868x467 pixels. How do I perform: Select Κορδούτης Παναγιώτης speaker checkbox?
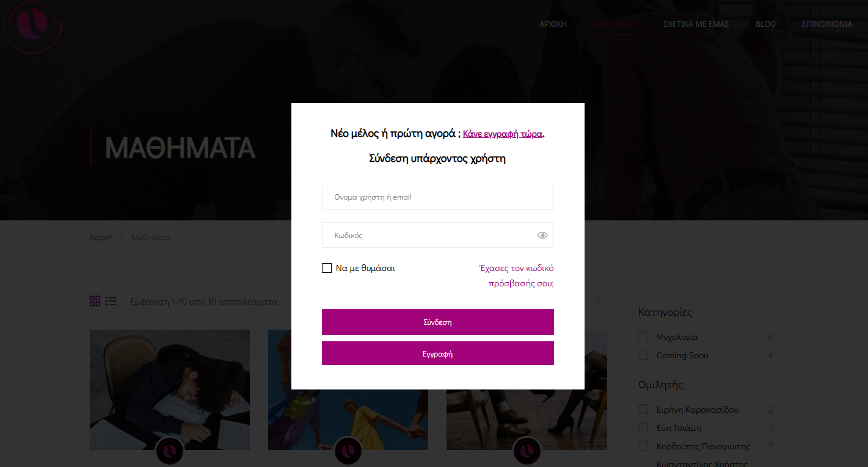tap(643, 446)
